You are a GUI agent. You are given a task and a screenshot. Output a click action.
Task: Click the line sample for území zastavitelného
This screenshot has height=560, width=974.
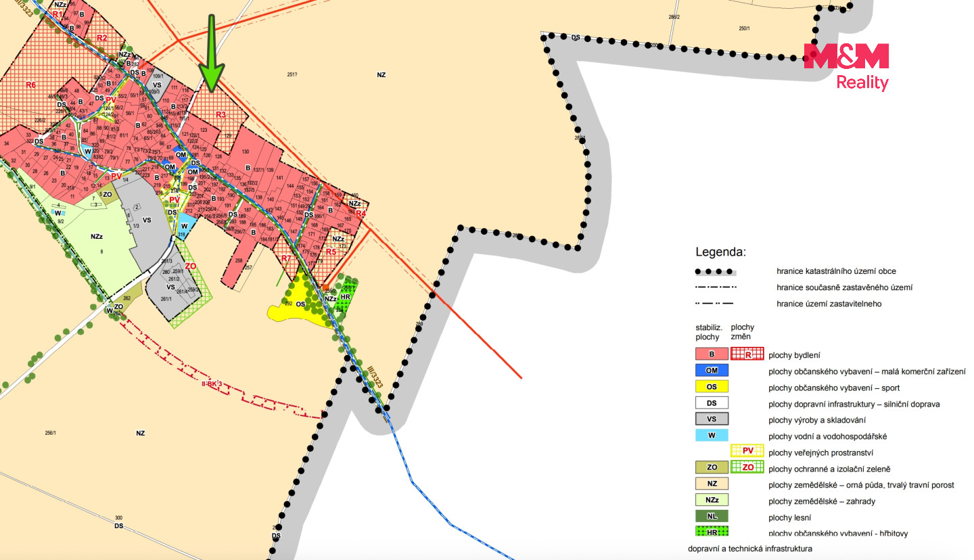(x=715, y=304)
